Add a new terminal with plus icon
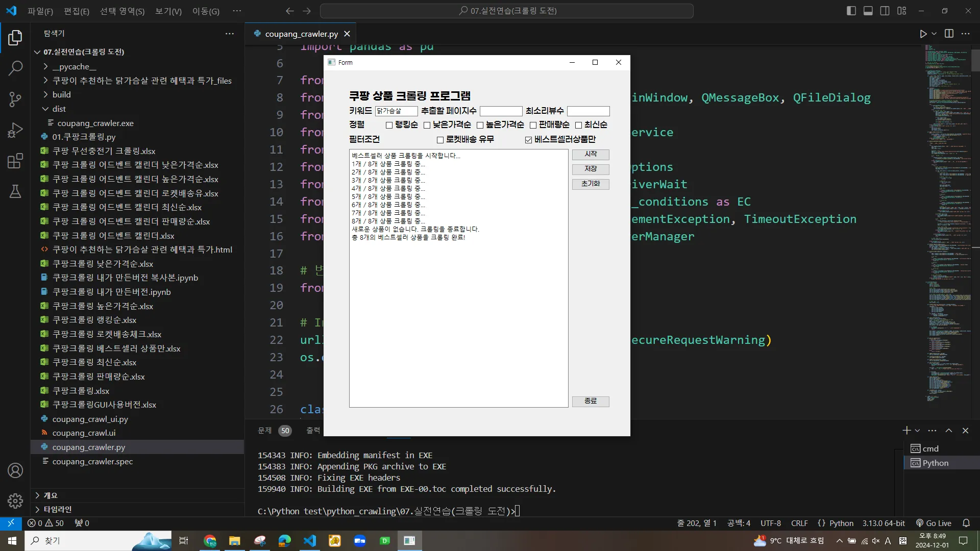 [x=906, y=431]
